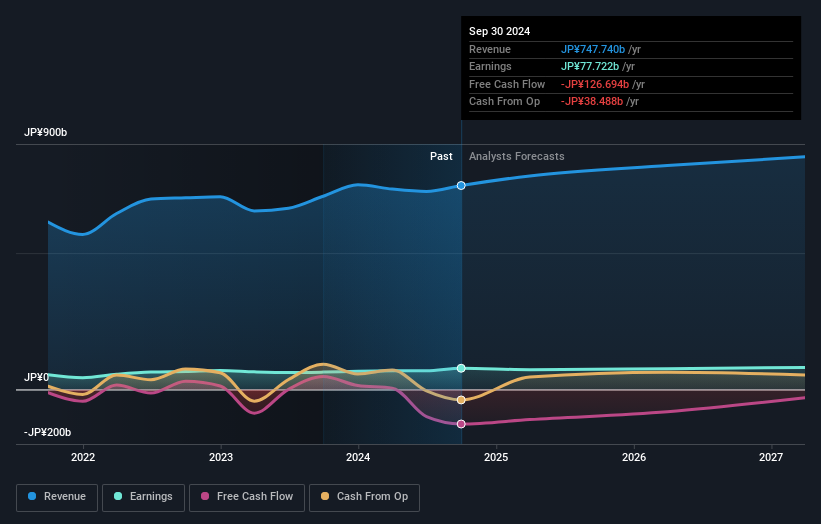Click the Sep 30 2024 tooltip date
Viewport: 821px width, 524px height.
point(500,31)
